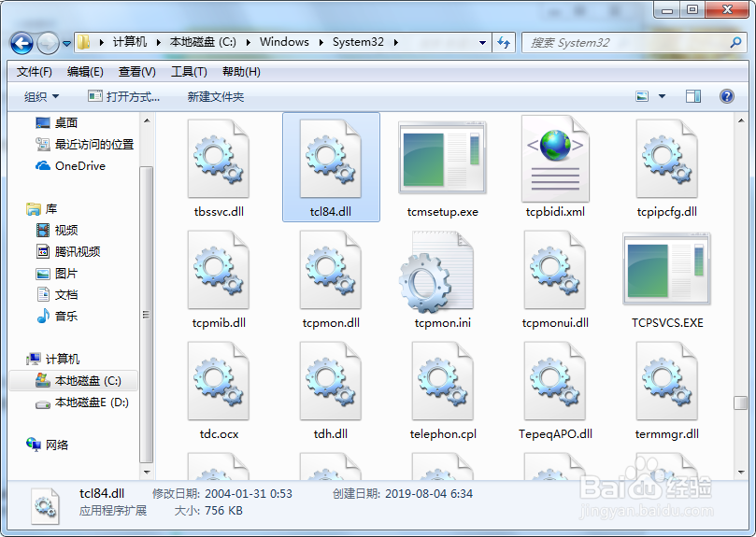Toggle the preview pane icon
Viewport: 756px width, 537px height.
pyautogui.click(x=693, y=96)
